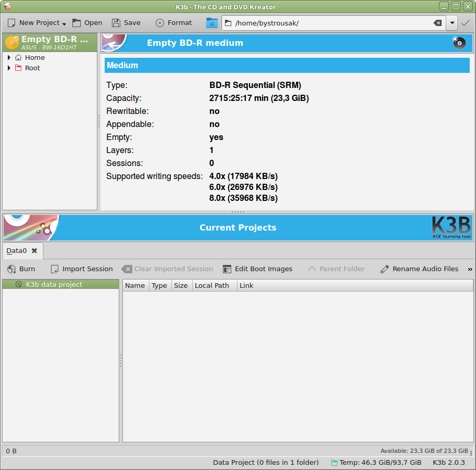Image resolution: width=476 pixels, height=470 pixels.
Task: Go to Parent Folder
Action: coord(336,269)
